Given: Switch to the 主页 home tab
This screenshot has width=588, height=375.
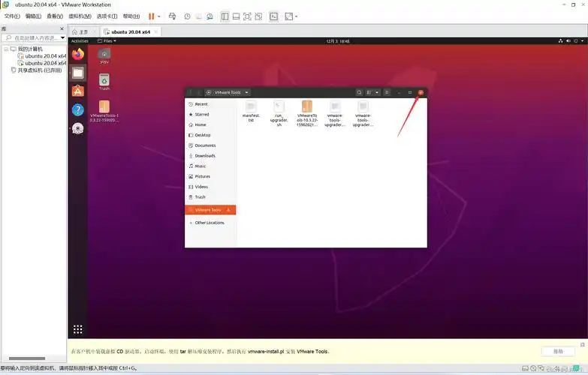Looking at the screenshot, I should pos(83,31).
